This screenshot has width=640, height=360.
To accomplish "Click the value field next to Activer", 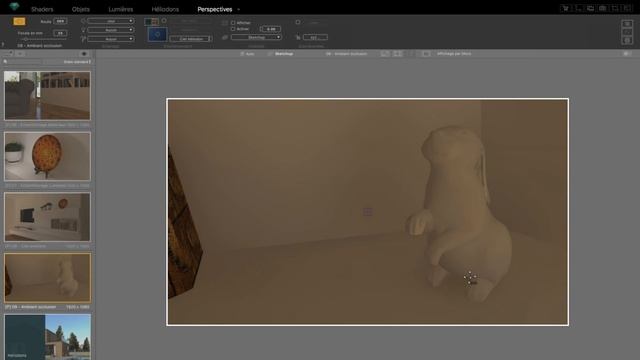I will coord(270,29).
